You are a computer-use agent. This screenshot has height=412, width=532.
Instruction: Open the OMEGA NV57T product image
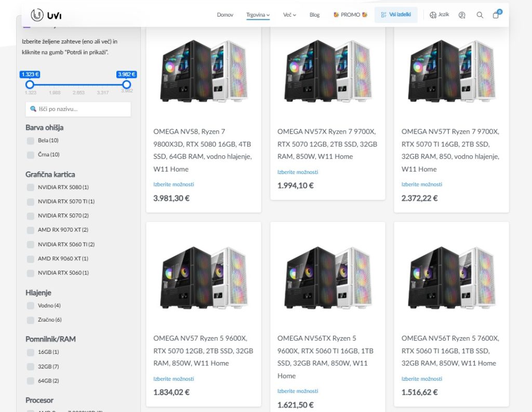click(451, 71)
